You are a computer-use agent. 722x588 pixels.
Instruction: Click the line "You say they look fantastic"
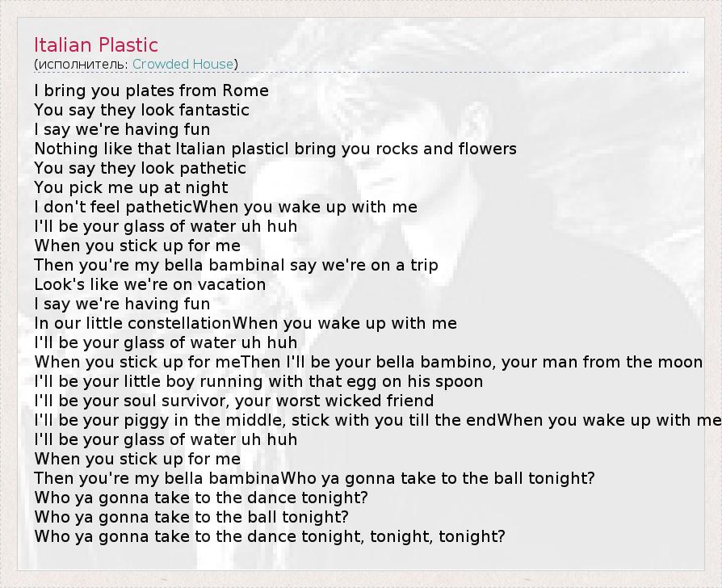(x=141, y=110)
